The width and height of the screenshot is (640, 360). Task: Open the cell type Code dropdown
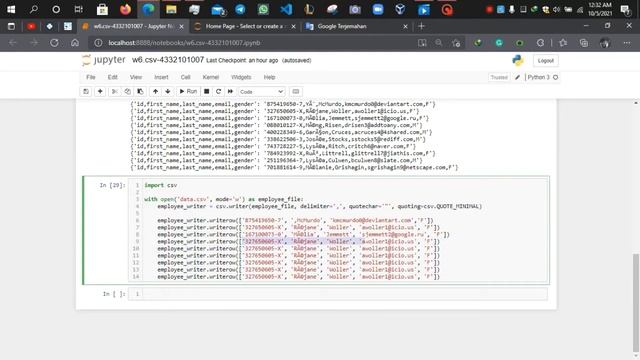point(261,92)
